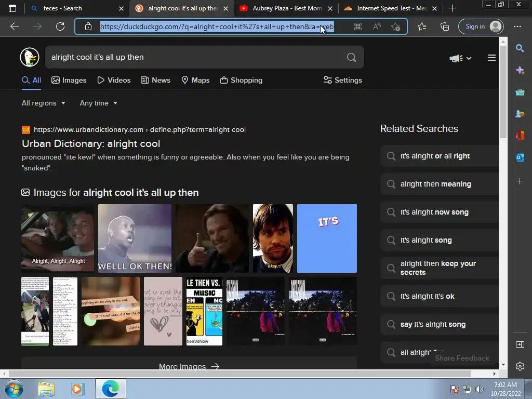Click DuckDuckGo duck logo
Screen dimensions: 532x399
pyautogui.click(x=30, y=57)
